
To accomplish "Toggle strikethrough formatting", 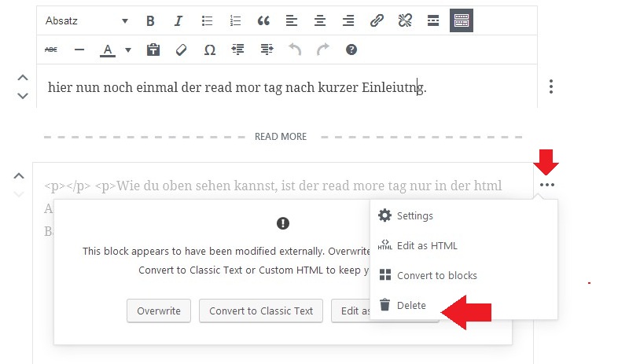I will [51, 50].
